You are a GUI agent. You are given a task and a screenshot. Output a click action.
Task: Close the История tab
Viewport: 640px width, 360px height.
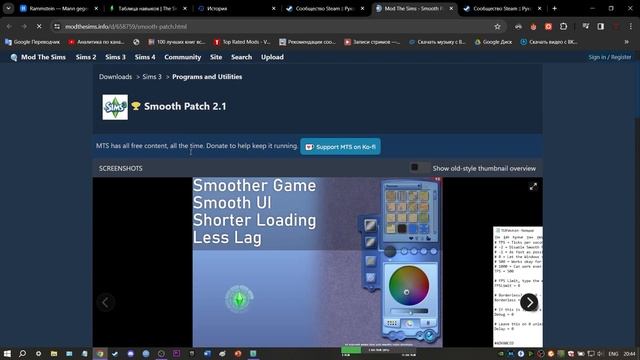(273, 8)
